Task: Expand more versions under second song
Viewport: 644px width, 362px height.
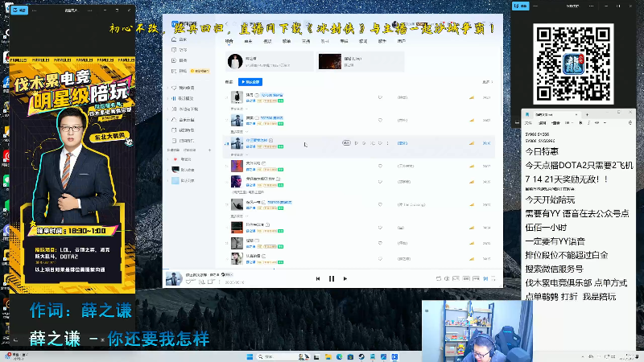Action: pyautogui.click(x=239, y=132)
